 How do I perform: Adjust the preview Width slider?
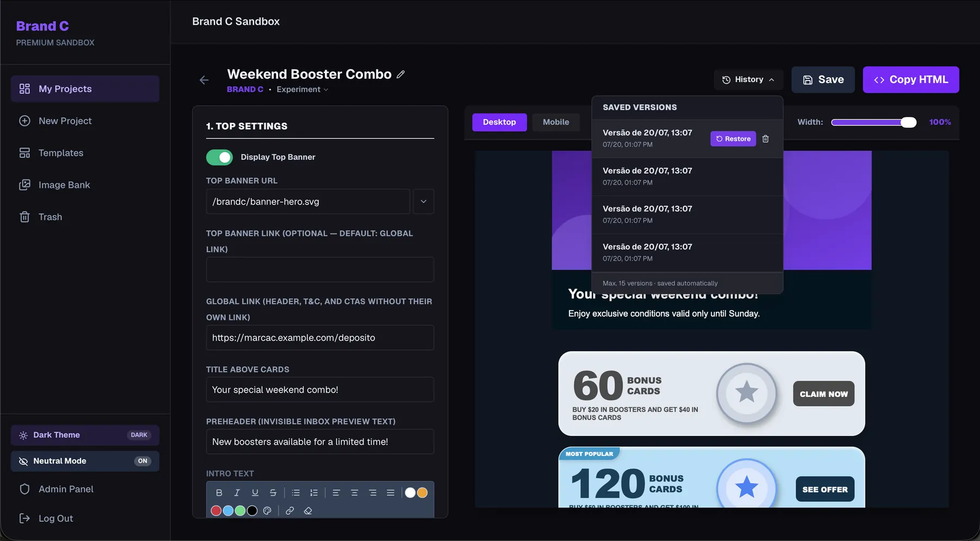click(x=874, y=122)
